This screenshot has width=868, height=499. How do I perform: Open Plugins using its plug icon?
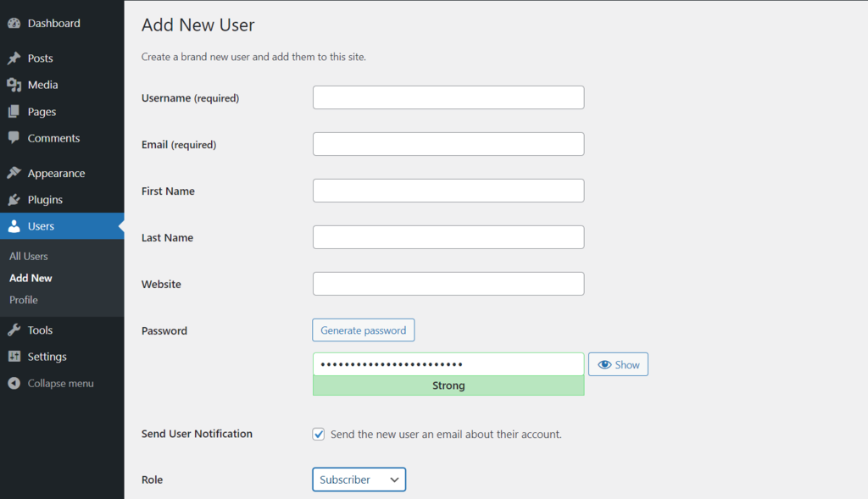click(15, 200)
